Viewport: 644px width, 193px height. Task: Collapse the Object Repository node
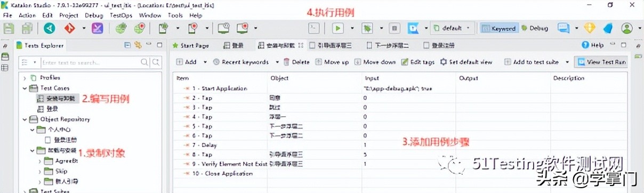pyautogui.click(x=24, y=119)
